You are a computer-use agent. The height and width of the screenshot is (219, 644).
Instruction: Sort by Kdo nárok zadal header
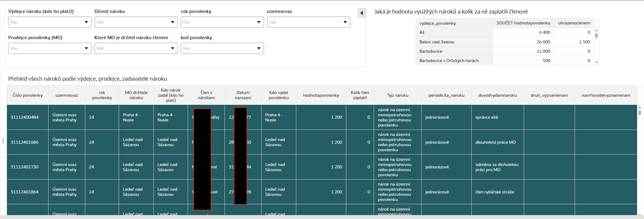(171, 95)
